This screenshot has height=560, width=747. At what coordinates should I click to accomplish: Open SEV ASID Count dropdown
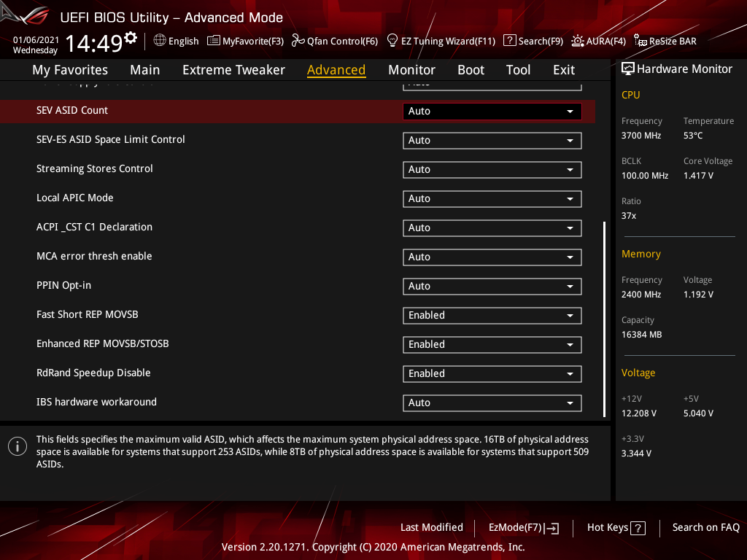[x=492, y=111]
